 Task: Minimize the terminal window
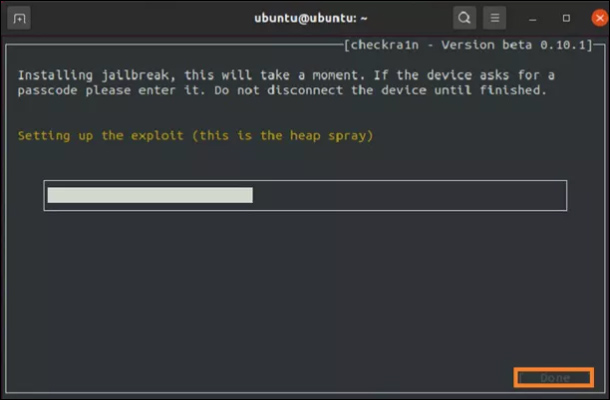tap(539, 18)
